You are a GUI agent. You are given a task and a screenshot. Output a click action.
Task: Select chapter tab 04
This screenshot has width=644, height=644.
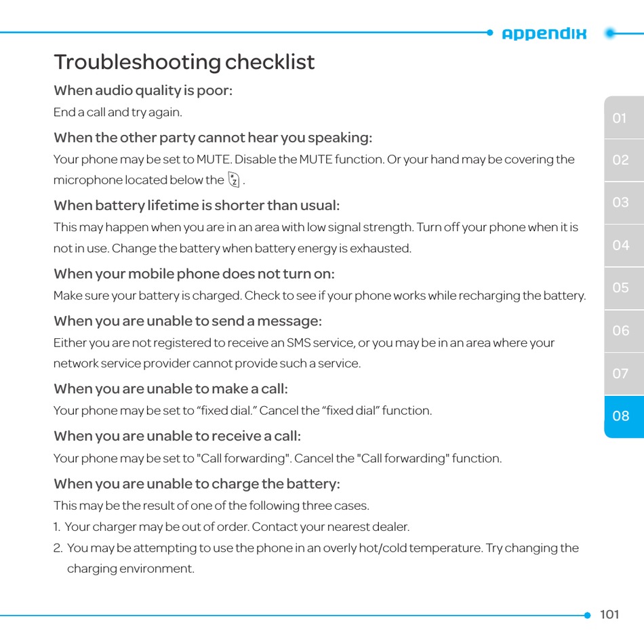620,245
